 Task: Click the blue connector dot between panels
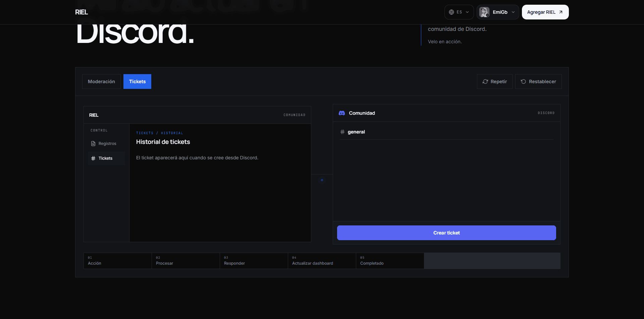(322, 180)
